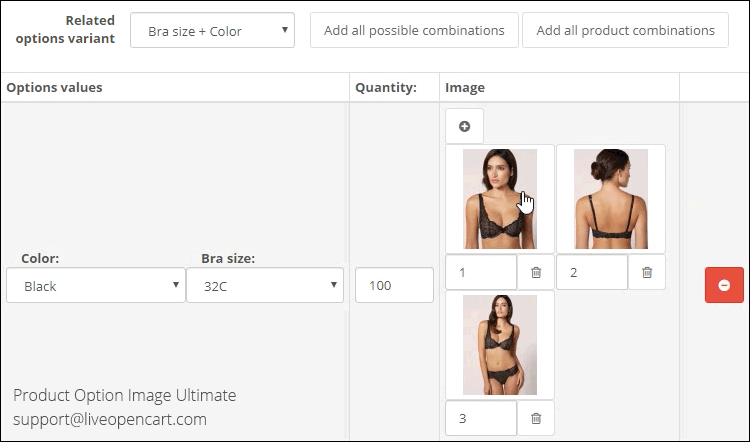Open the Color dropdown showing Black
Image resolution: width=750 pixels, height=442 pixels.
coord(96,286)
